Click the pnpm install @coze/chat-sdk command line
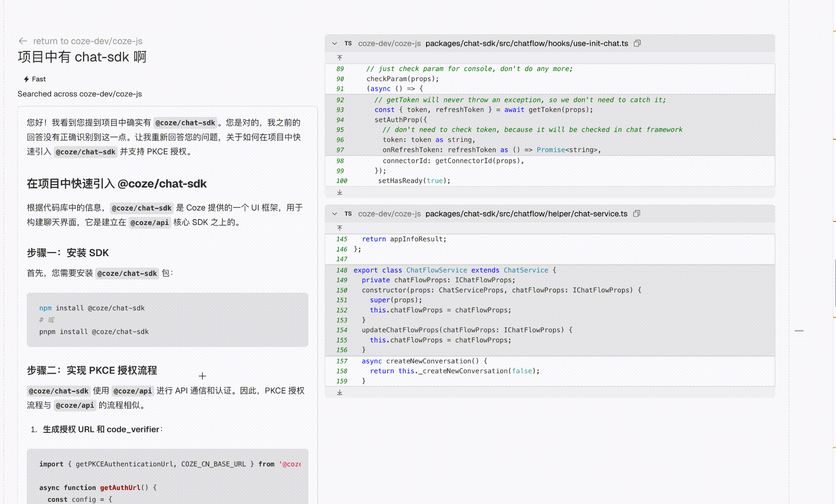 click(94, 332)
